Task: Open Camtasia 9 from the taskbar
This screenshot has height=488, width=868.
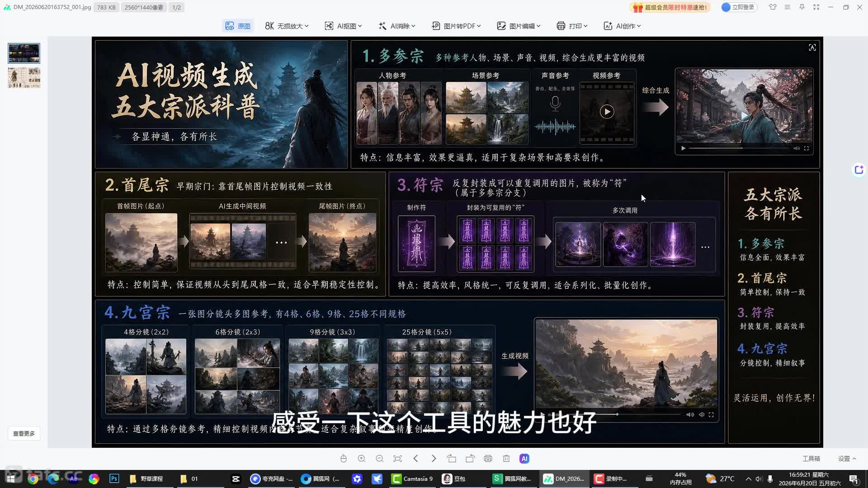Action: tap(412, 479)
